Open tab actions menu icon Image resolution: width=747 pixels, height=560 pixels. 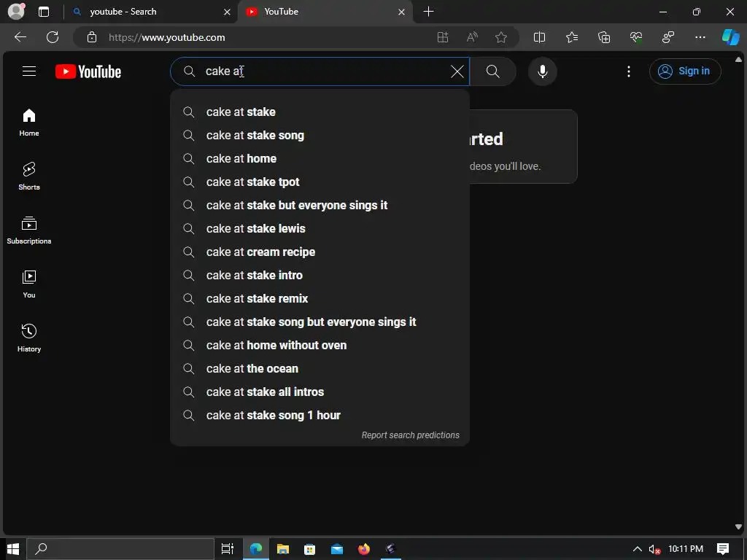[43, 12]
